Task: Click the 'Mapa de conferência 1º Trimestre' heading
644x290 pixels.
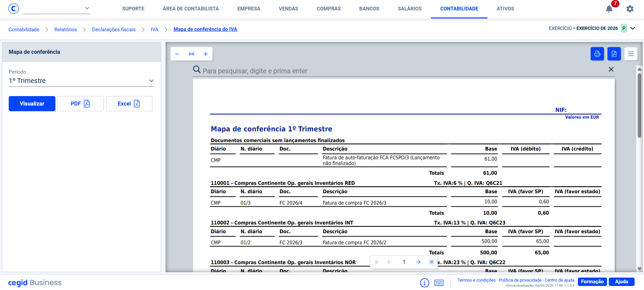Action: click(271, 129)
